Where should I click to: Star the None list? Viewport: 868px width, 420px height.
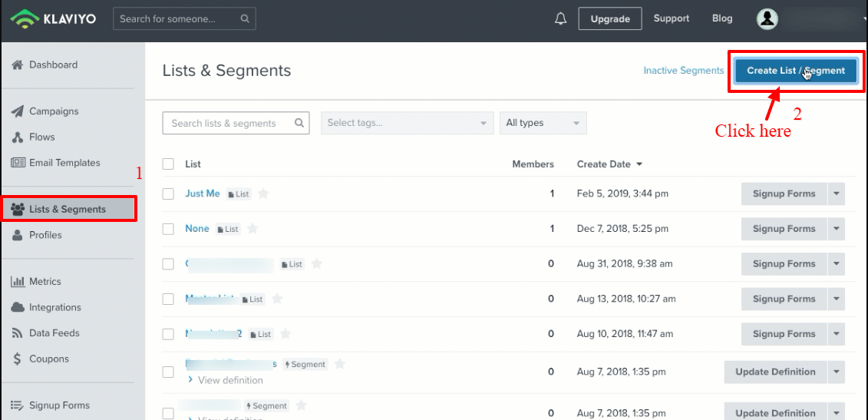252,228
